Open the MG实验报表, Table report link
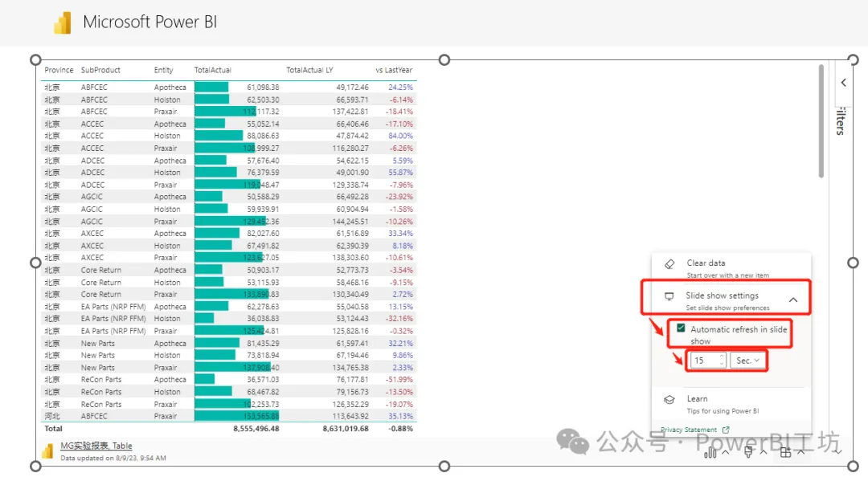Viewport: 868px width, 477px height. click(x=96, y=446)
